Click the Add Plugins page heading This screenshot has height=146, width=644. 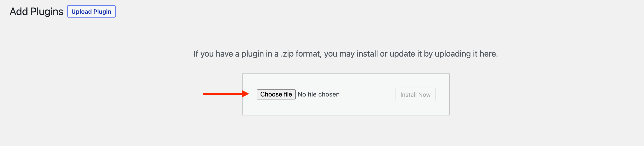(36, 11)
